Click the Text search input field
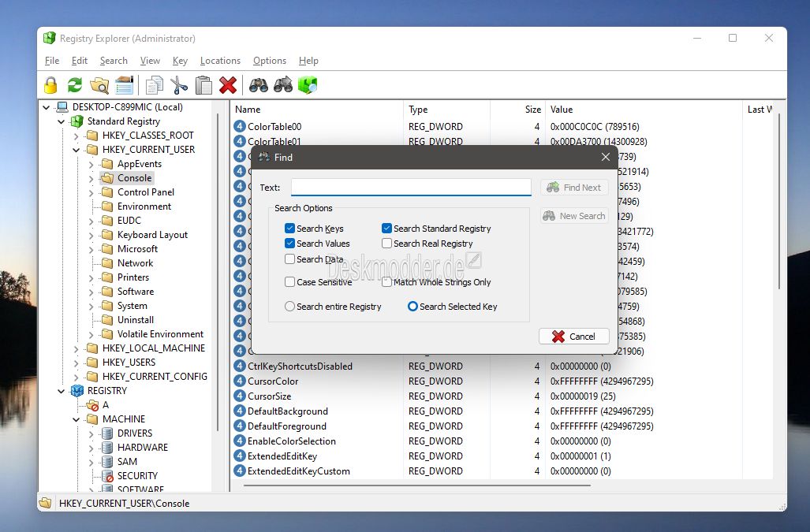 click(411, 187)
